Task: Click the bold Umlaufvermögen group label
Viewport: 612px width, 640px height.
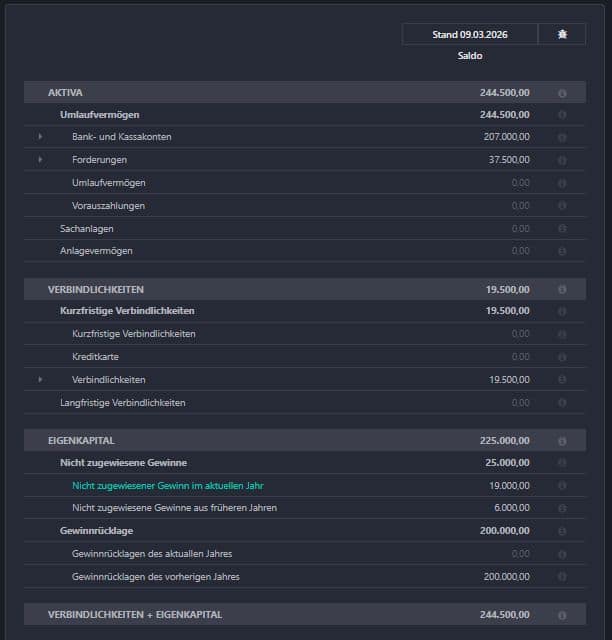Action: [100, 115]
